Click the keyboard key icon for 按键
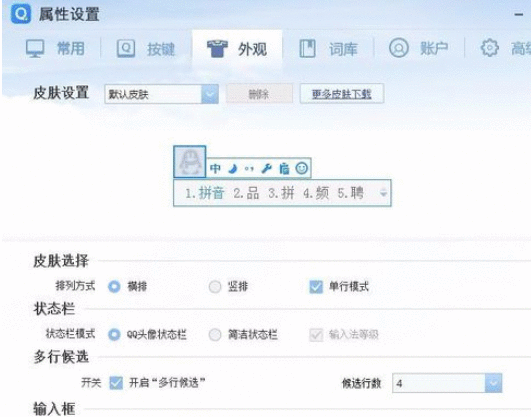 126,48
